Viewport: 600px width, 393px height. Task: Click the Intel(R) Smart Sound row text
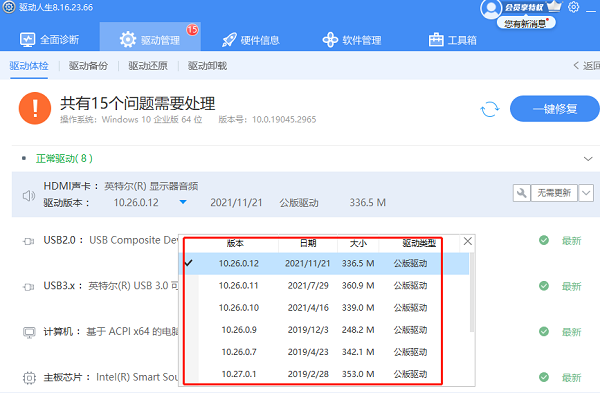pyautogui.click(x=137, y=377)
